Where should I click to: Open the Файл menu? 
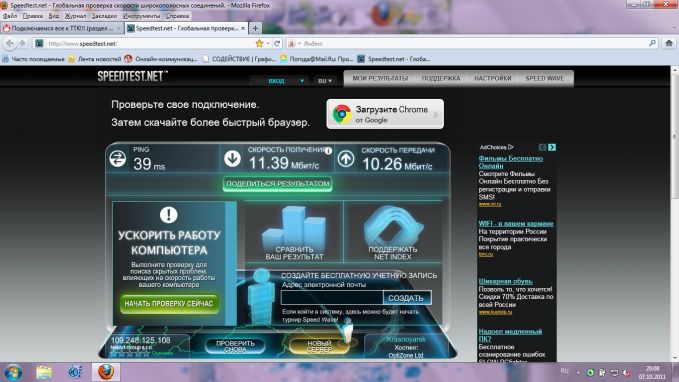click(x=10, y=16)
